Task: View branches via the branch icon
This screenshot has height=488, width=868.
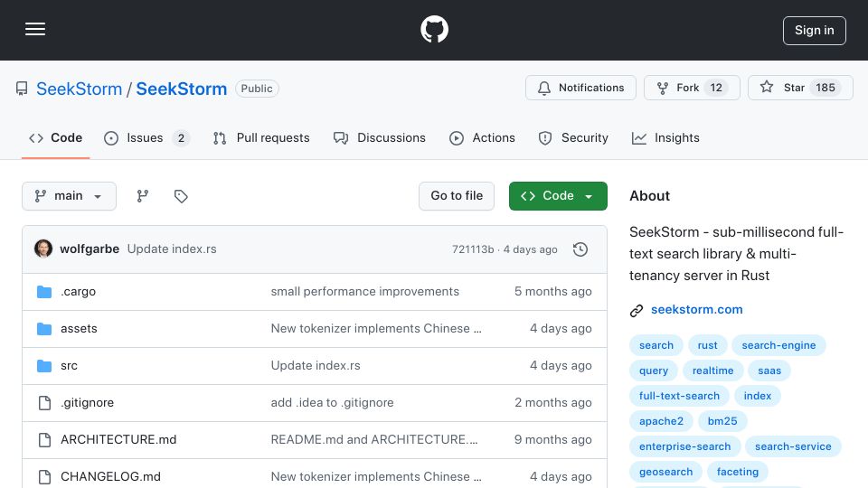Action: point(143,196)
